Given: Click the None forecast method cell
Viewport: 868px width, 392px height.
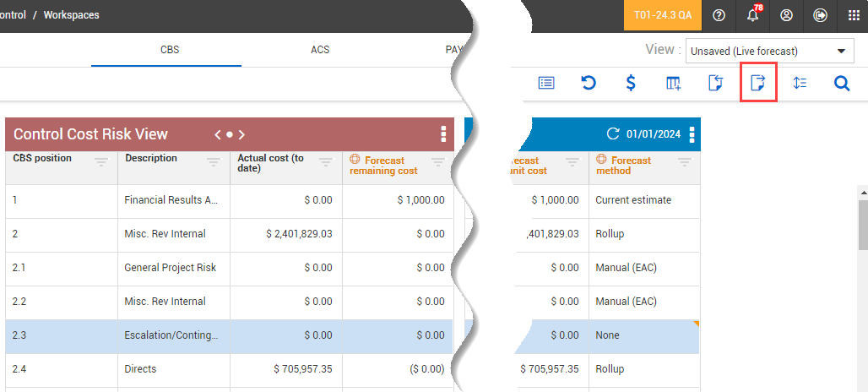Looking at the screenshot, I should point(644,335).
